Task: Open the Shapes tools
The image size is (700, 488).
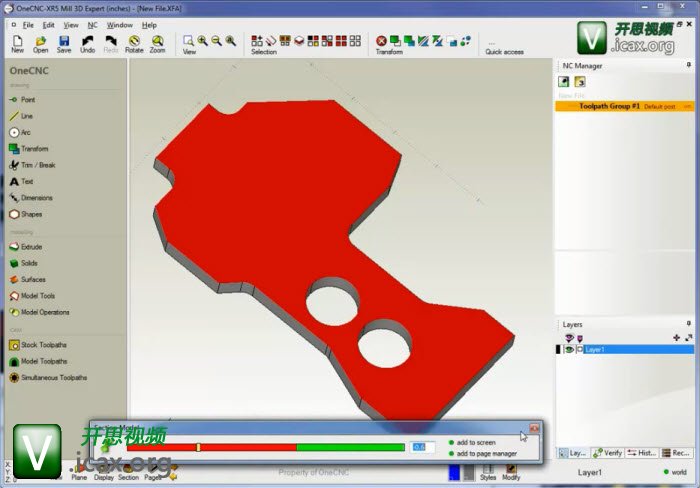Action: pos(25,214)
